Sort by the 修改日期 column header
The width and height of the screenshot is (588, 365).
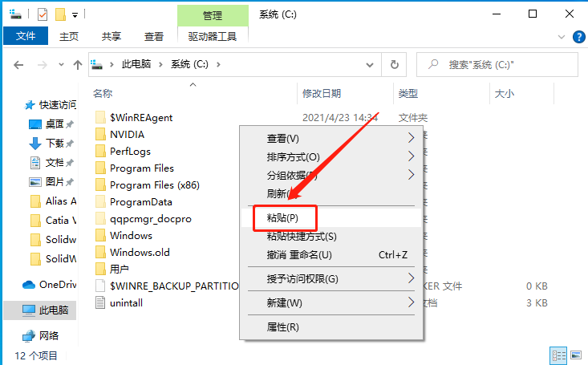[x=322, y=93]
